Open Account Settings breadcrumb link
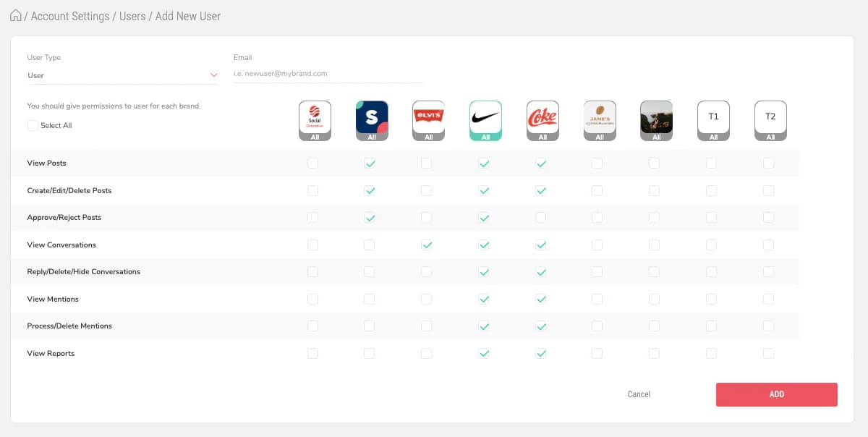Image resolution: width=868 pixels, height=437 pixels. click(70, 16)
